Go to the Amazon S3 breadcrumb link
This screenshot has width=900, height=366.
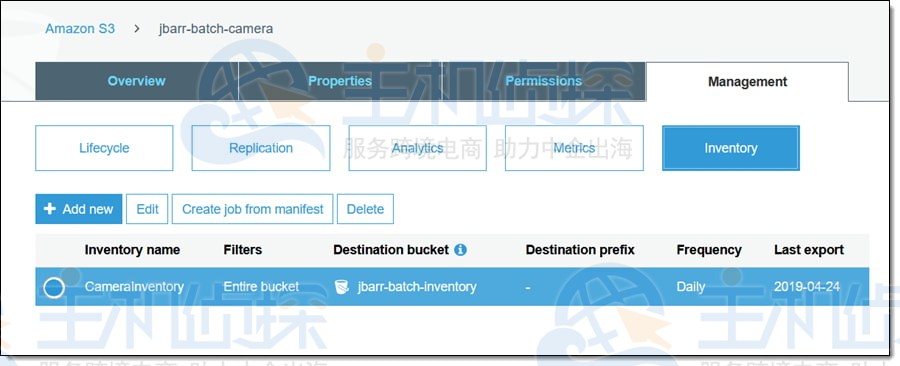tap(80, 28)
